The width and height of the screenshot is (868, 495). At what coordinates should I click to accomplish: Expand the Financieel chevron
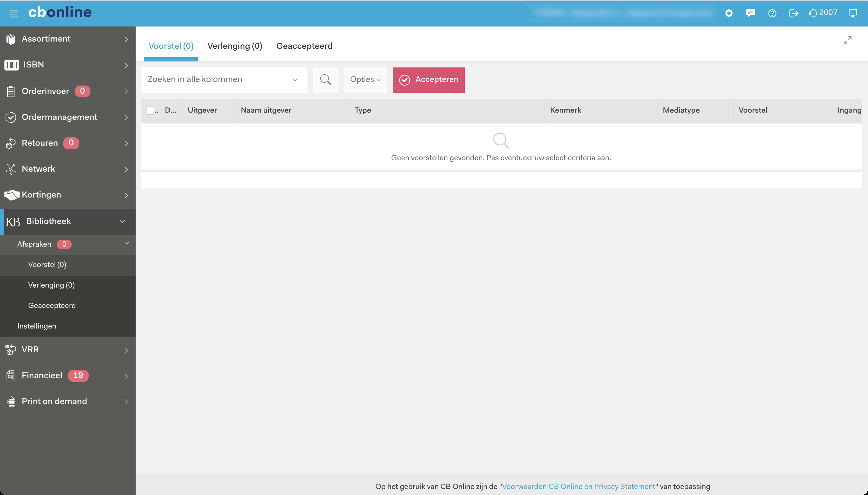coord(126,376)
